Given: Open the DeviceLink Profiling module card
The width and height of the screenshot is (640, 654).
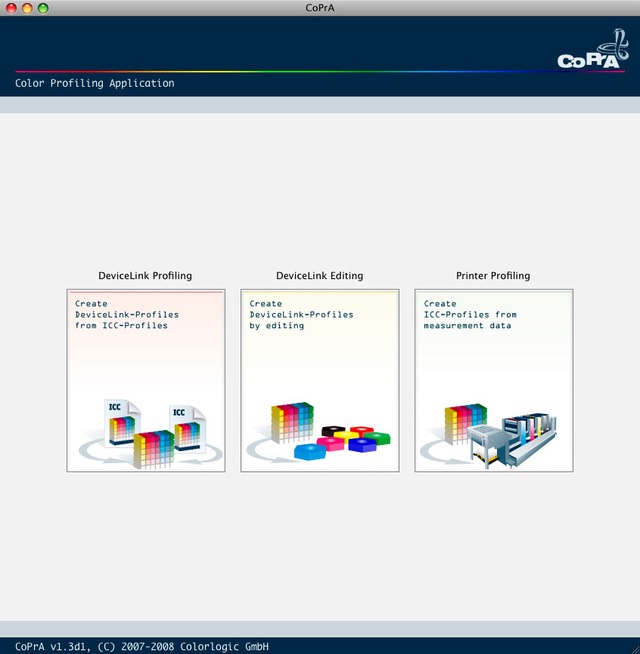Looking at the screenshot, I should [x=146, y=380].
